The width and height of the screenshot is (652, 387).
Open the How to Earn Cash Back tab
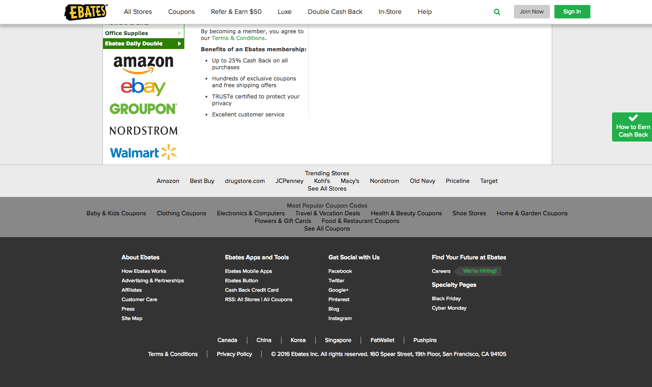pos(632,127)
